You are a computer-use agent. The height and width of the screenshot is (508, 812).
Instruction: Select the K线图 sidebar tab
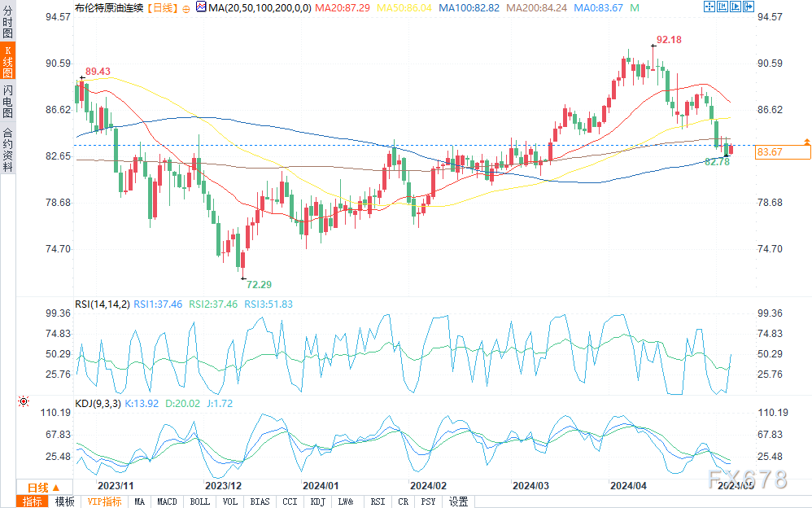click(8, 60)
